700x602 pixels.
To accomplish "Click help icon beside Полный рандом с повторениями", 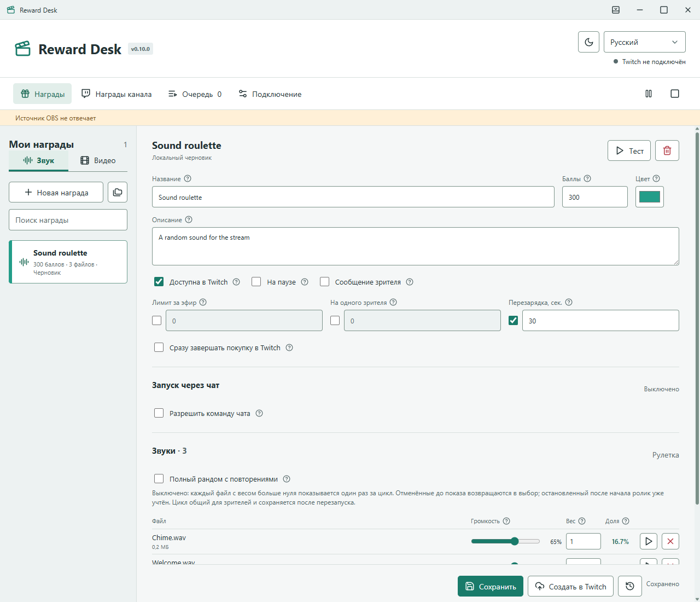I will [x=287, y=479].
